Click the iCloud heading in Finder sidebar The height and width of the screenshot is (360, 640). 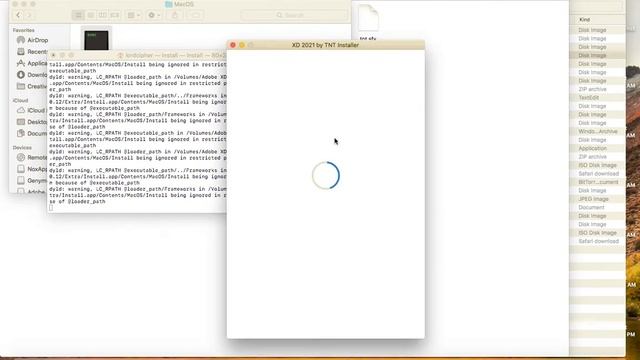(20, 100)
